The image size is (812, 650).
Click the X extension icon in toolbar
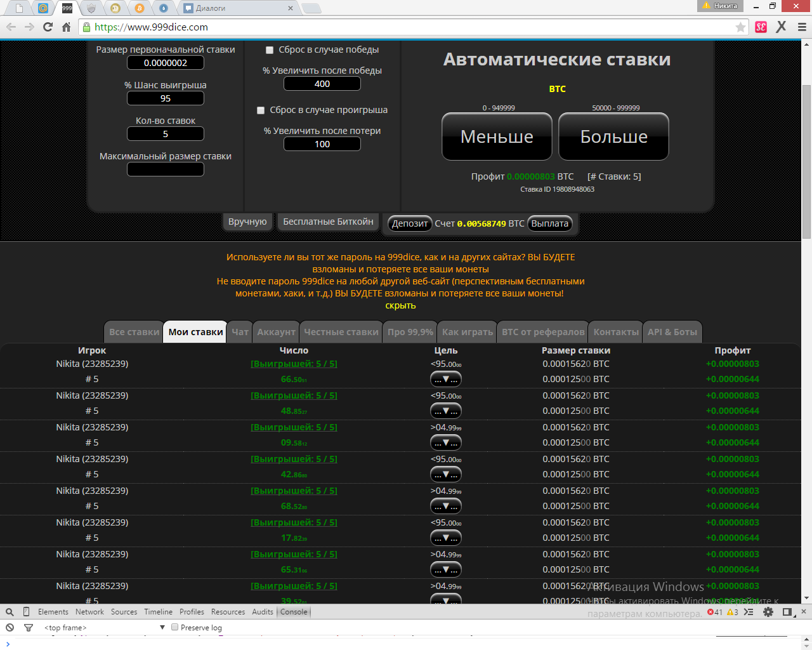click(x=782, y=27)
